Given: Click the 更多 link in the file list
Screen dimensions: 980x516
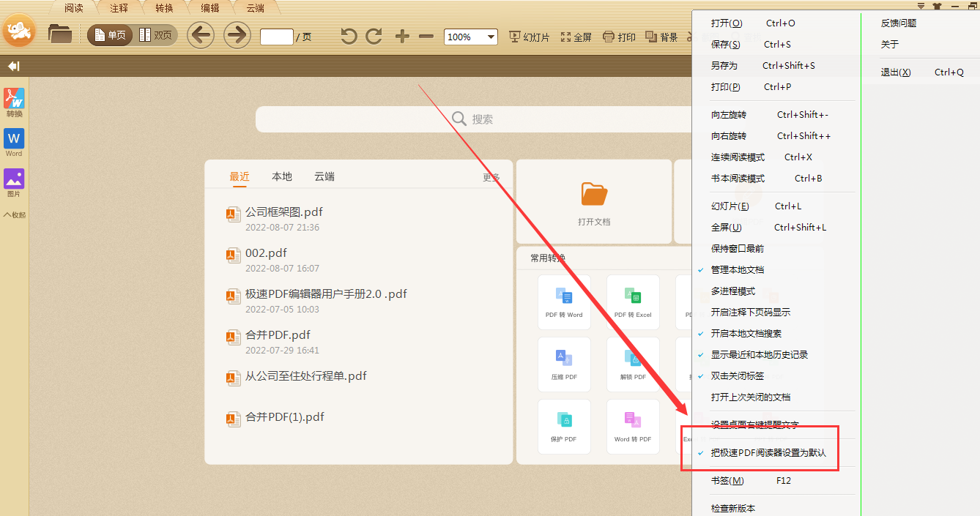Looking at the screenshot, I should pos(491,177).
